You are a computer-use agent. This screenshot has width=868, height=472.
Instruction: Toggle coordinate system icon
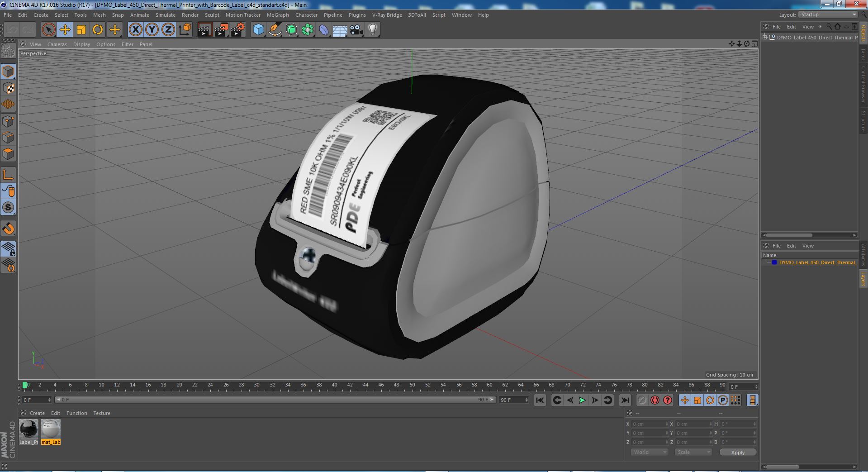[x=185, y=30]
